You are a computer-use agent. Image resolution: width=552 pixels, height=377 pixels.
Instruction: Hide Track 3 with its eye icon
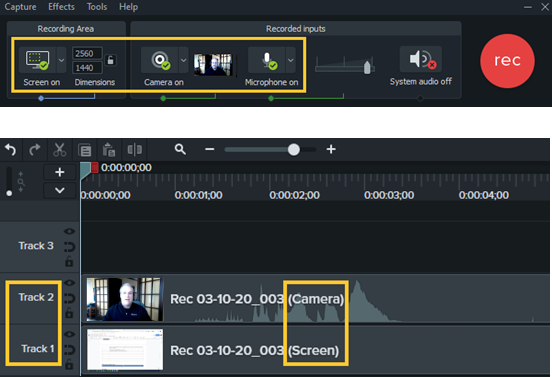click(x=69, y=231)
